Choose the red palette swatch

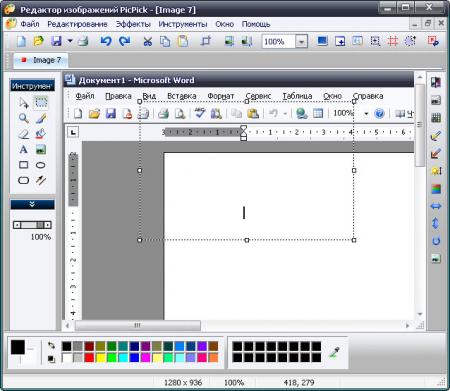tap(89, 358)
